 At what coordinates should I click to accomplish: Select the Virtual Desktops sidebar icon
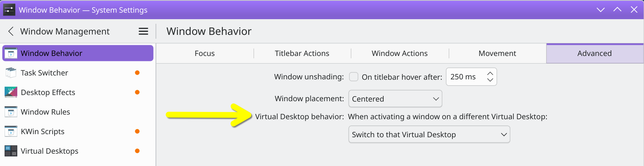pos(11,151)
